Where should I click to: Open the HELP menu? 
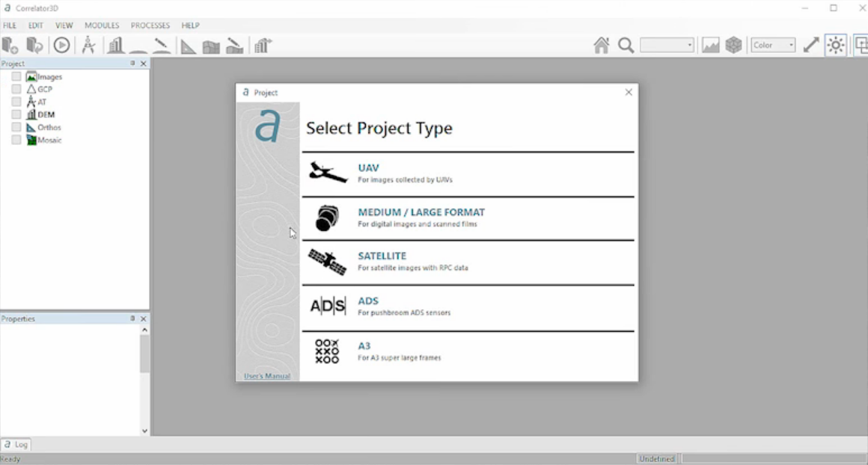190,25
